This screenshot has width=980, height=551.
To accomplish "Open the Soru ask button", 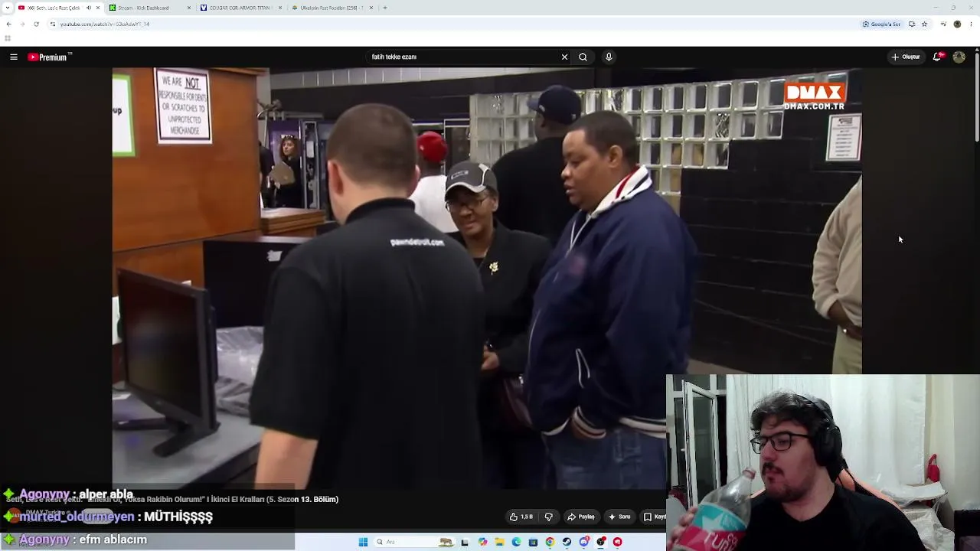I will pos(619,517).
